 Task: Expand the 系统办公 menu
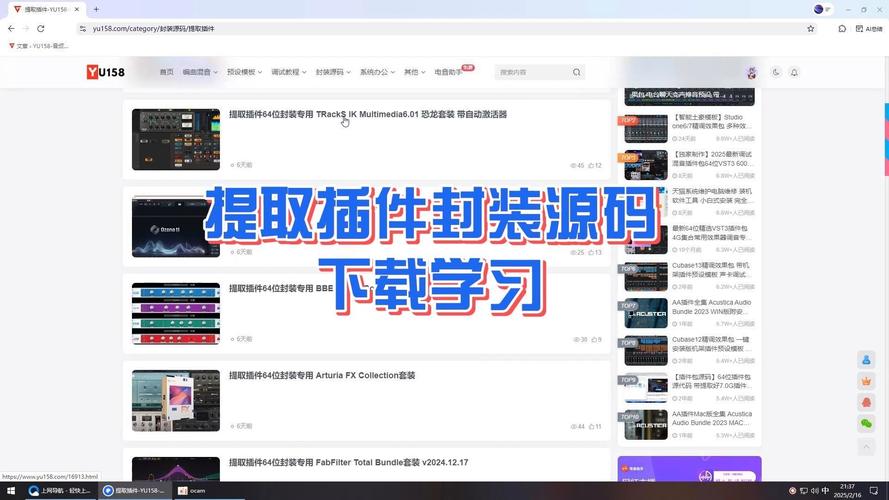pyautogui.click(x=377, y=72)
